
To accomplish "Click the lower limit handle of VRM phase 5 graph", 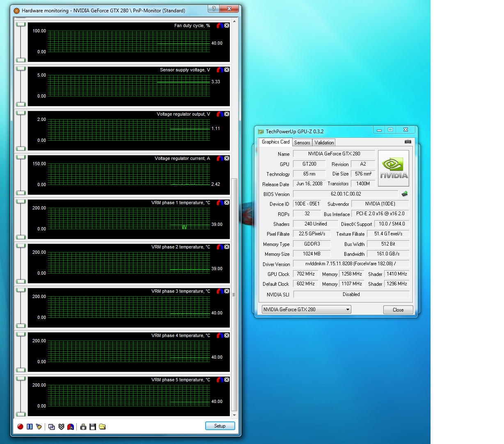I will click(21, 414).
